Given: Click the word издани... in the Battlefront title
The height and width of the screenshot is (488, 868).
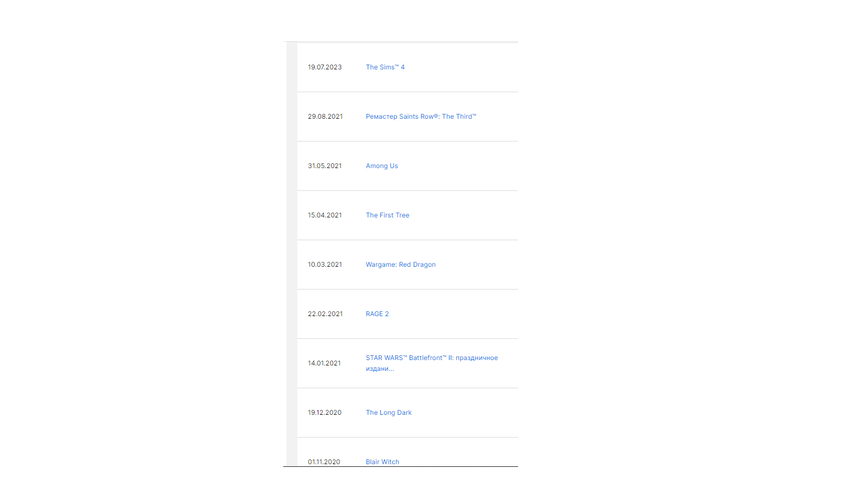Looking at the screenshot, I should [x=380, y=369].
